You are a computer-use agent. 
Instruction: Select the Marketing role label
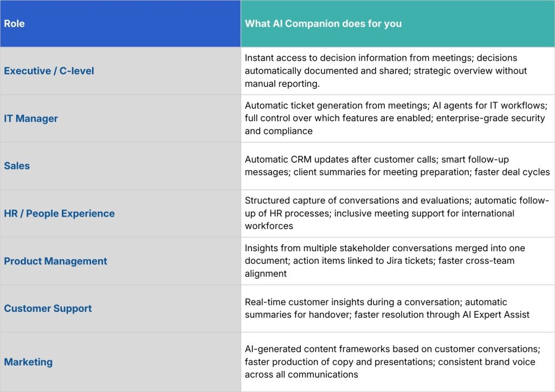(28, 362)
